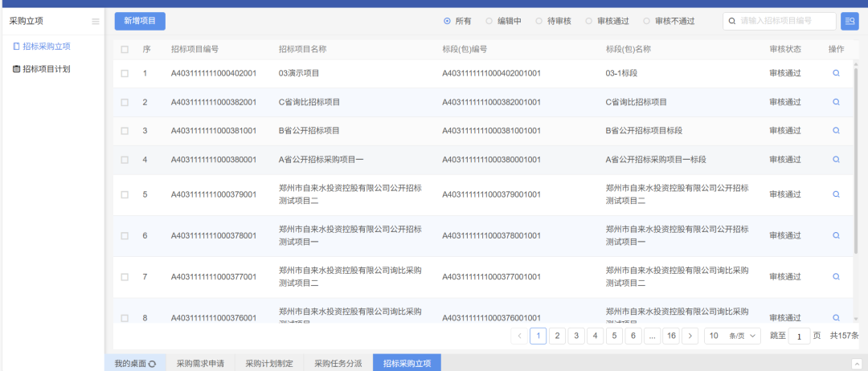
Task: Click the view icon for 03演示项目 row
Action: tap(836, 73)
